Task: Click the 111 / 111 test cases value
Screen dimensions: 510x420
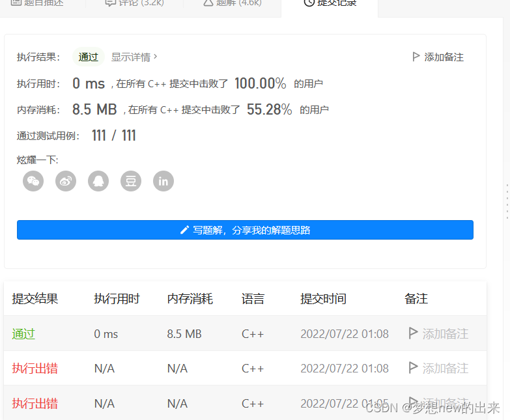Action: pos(114,135)
